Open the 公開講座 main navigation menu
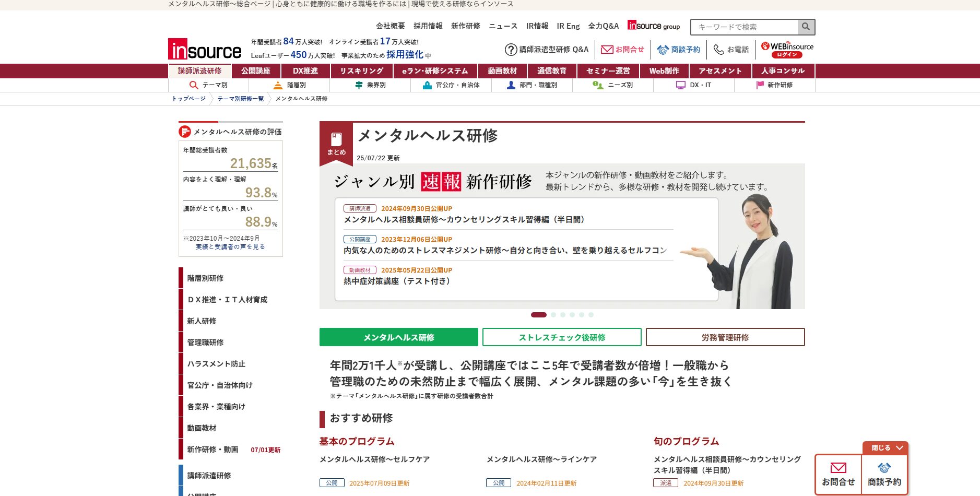The width and height of the screenshot is (980, 496). (256, 71)
